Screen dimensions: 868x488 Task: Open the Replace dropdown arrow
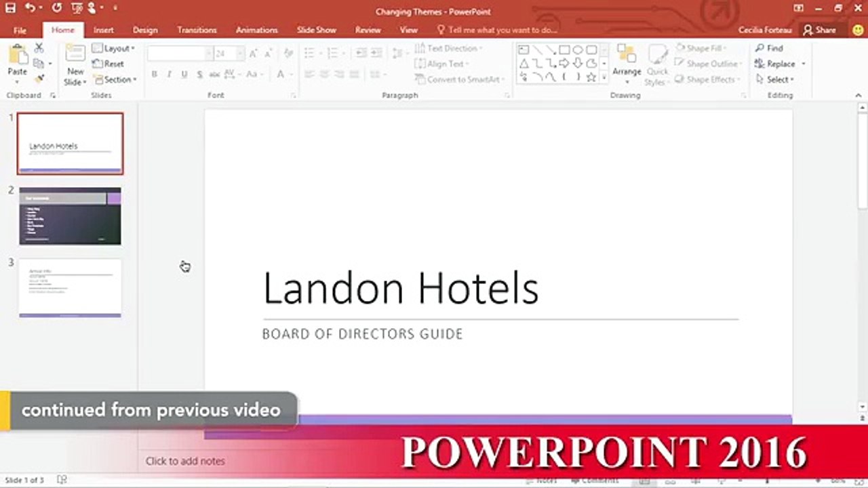pyautogui.click(x=804, y=64)
